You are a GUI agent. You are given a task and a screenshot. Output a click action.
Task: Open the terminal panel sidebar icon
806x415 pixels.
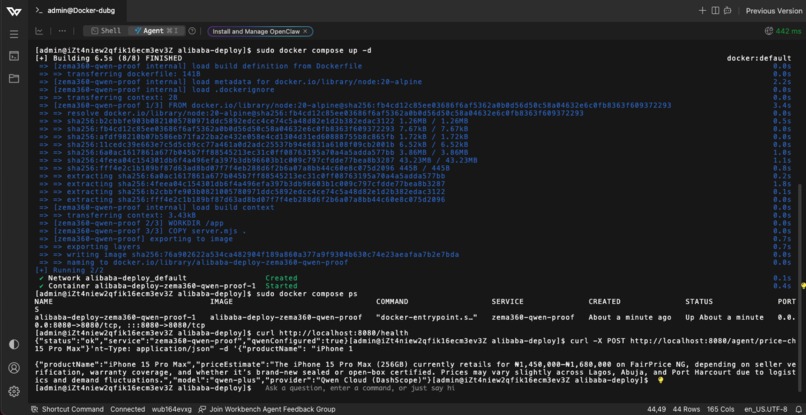coord(14,56)
